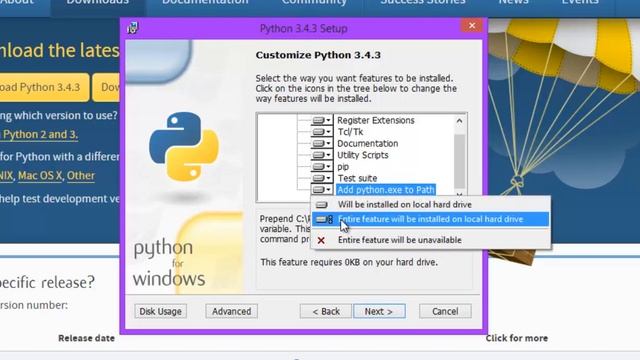Click the Advanced button

pyautogui.click(x=231, y=311)
